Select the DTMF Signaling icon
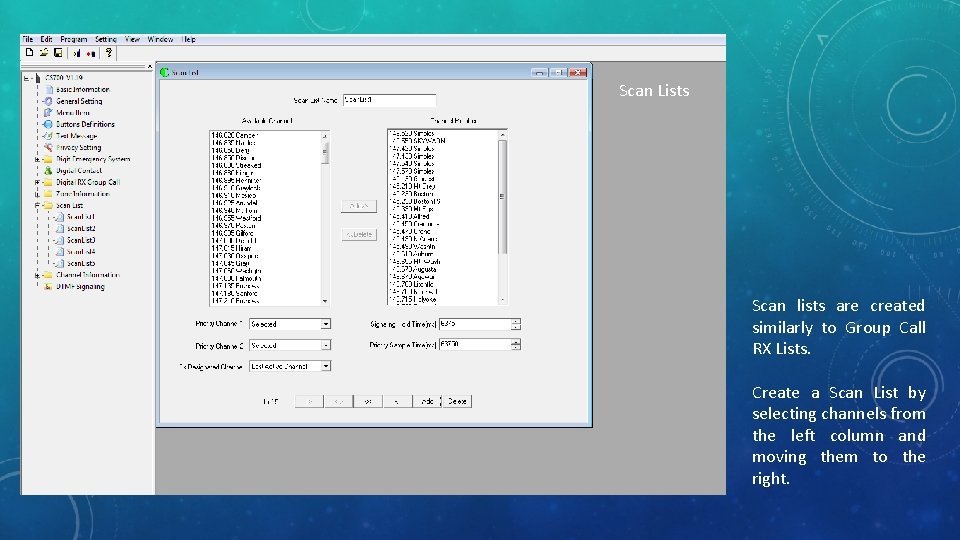This screenshot has height=540, width=960. (48, 287)
